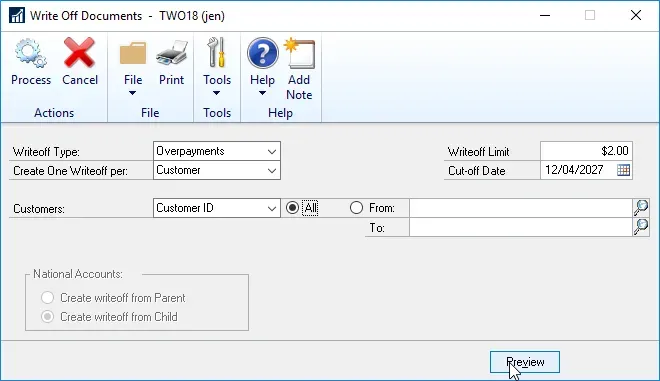Select the From range radio button

point(356,208)
